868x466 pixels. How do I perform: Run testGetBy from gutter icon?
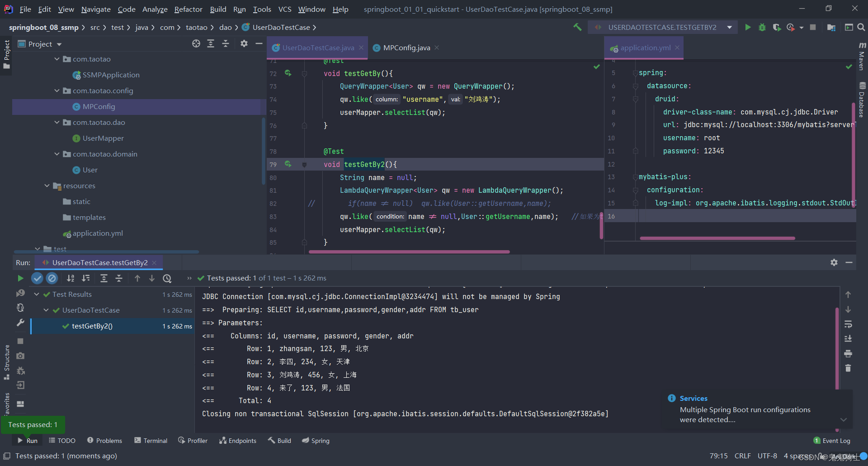point(288,73)
